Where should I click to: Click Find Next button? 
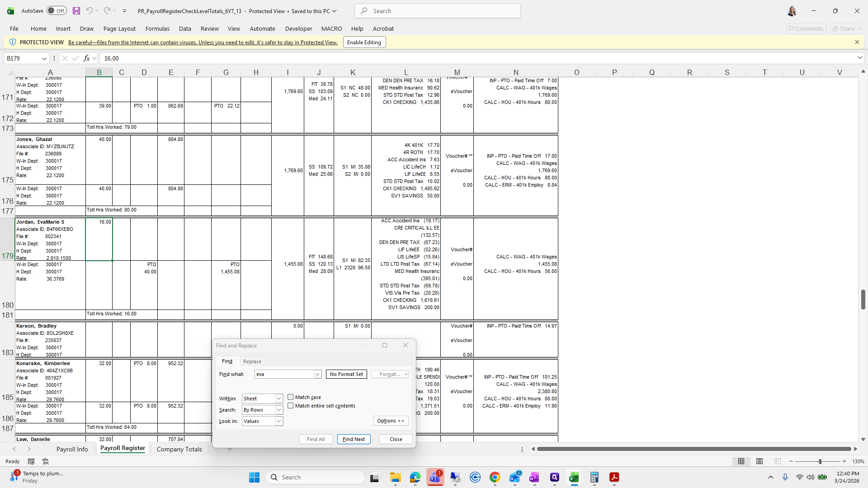[x=354, y=439]
